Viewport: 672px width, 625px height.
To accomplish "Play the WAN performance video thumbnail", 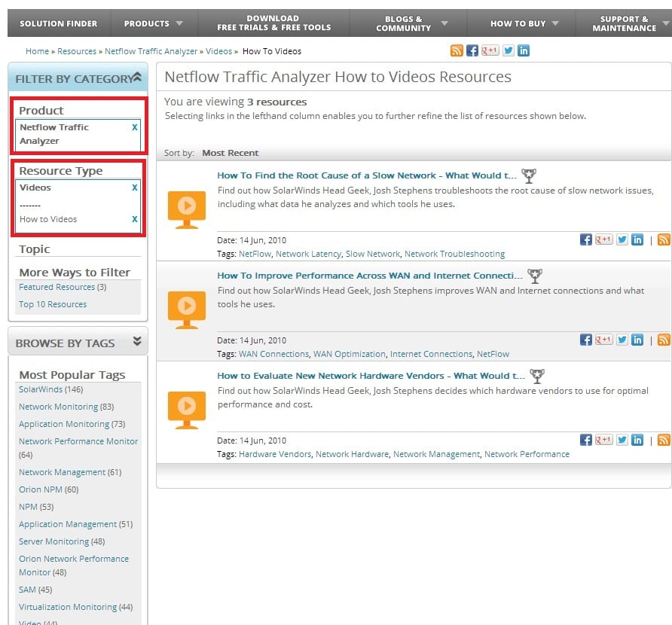I will 187,309.
